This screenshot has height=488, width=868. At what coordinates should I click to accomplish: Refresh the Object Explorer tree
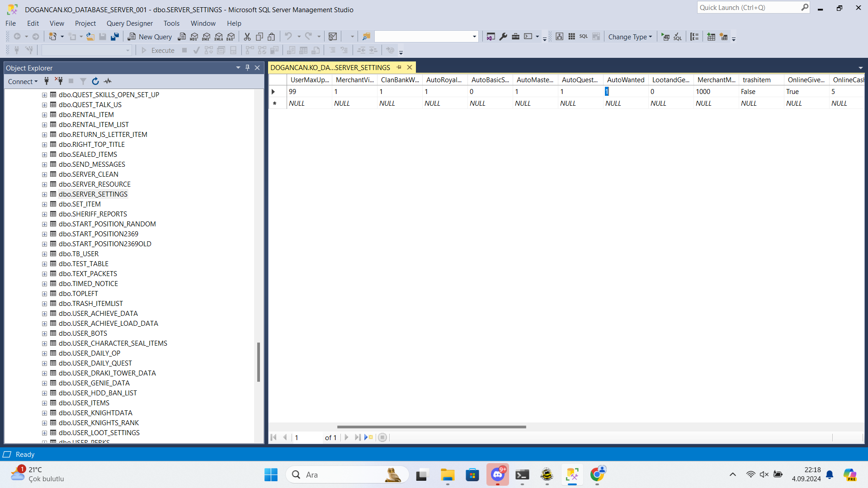95,81
